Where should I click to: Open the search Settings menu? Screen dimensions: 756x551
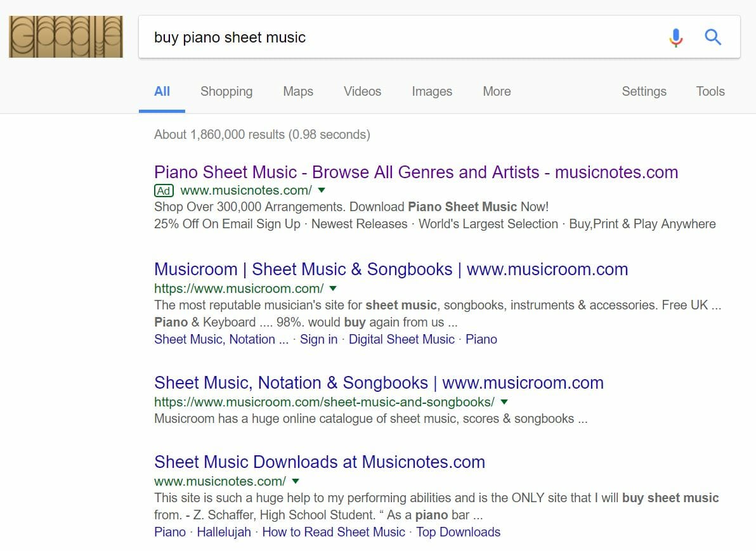(x=644, y=91)
